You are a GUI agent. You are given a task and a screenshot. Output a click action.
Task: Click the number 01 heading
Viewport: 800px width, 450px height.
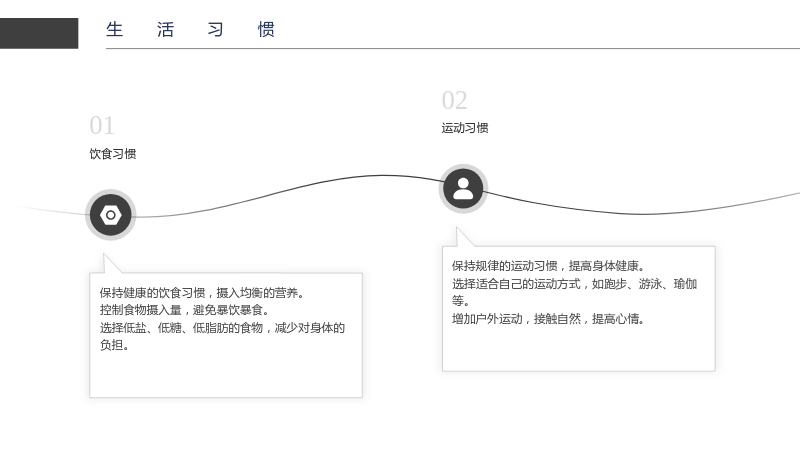[x=102, y=126]
